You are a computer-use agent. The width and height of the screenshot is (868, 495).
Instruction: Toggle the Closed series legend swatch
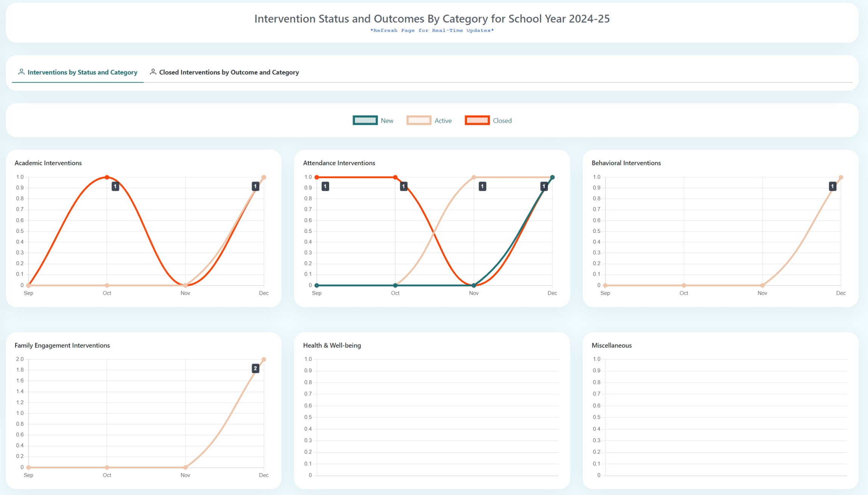[477, 120]
